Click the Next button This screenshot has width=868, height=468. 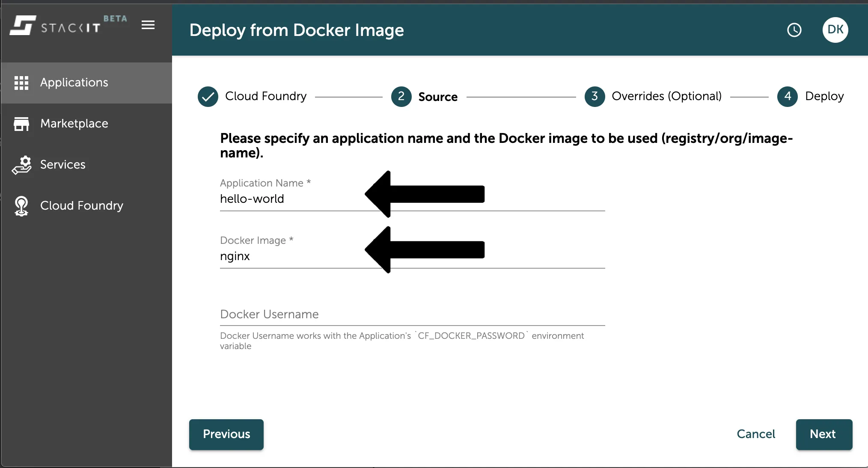coord(823,434)
